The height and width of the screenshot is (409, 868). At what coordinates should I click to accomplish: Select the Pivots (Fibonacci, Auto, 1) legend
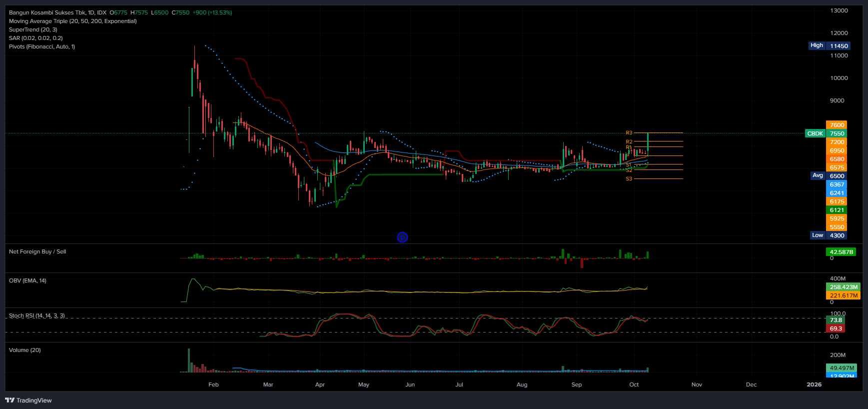coord(42,46)
